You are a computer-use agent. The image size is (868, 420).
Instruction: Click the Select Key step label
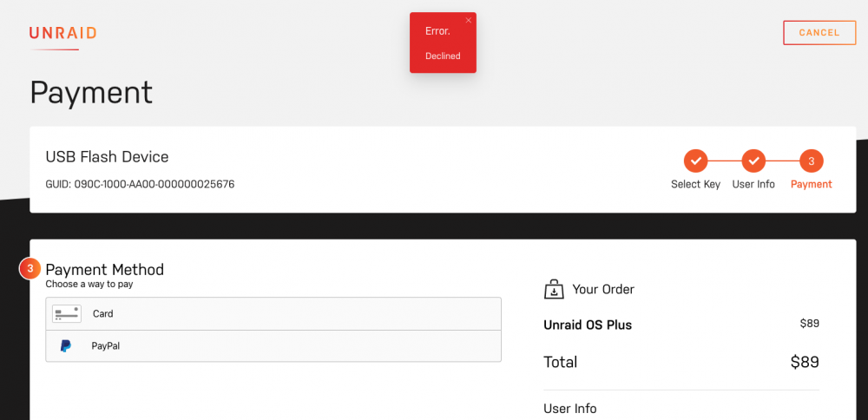tap(696, 185)
